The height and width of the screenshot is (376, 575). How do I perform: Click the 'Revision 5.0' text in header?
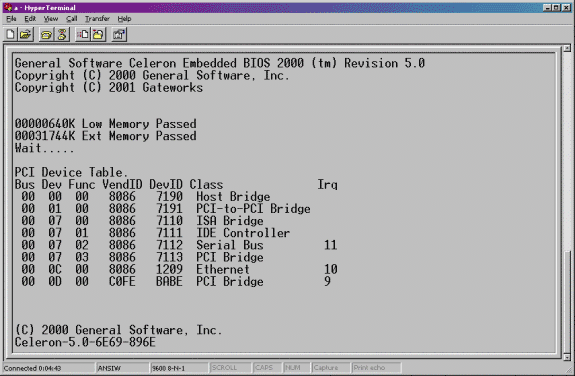384,63
